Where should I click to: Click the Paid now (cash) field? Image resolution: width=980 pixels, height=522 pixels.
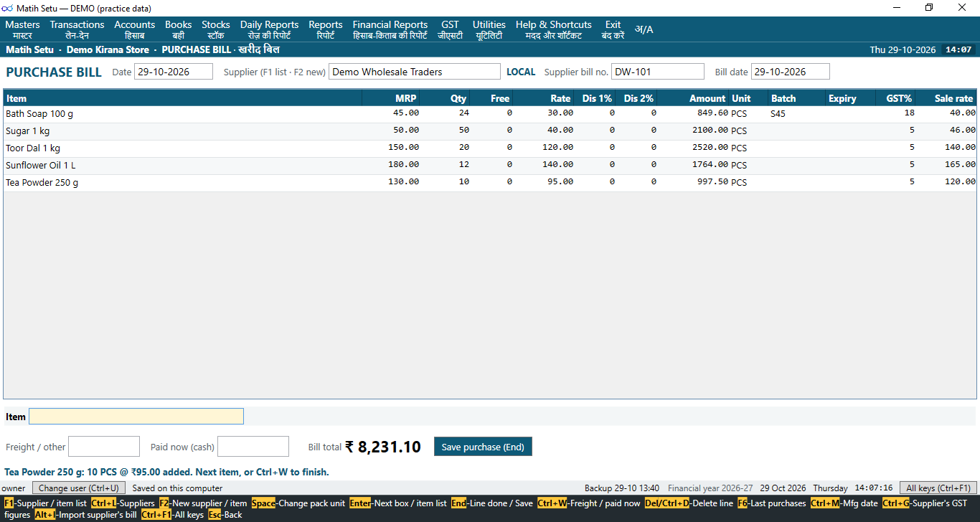click(x=253, y=446)
